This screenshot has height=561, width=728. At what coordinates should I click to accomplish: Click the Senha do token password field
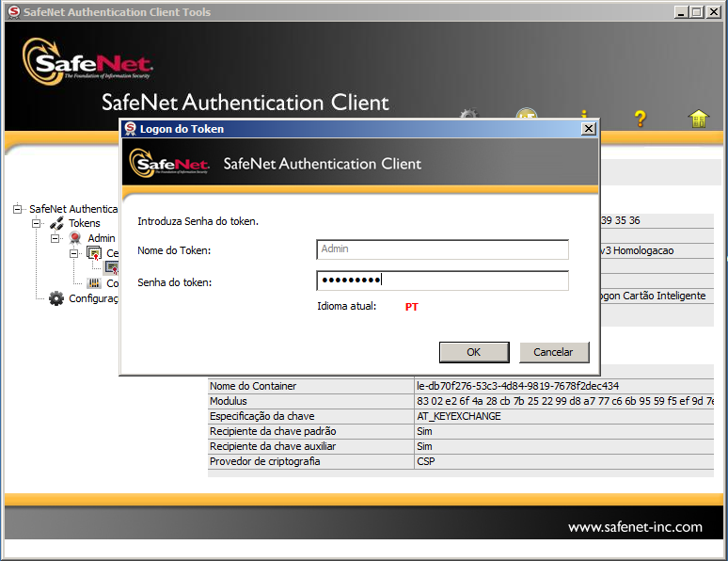point(442,280)
